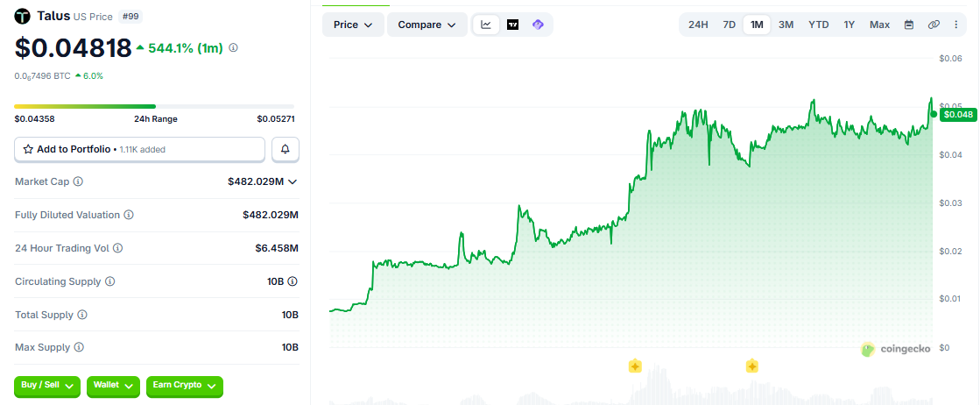Select the 7D time range
The image size is (980, 405).
pyautogui.click(x=729, y=25)
